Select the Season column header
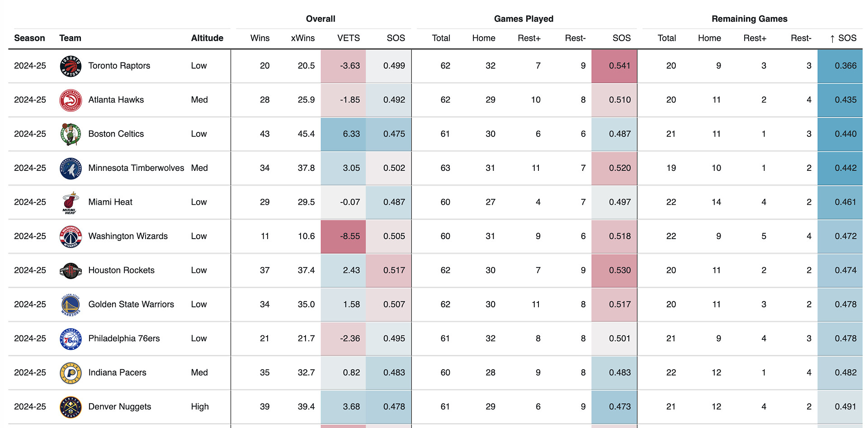 coord(29,38)
